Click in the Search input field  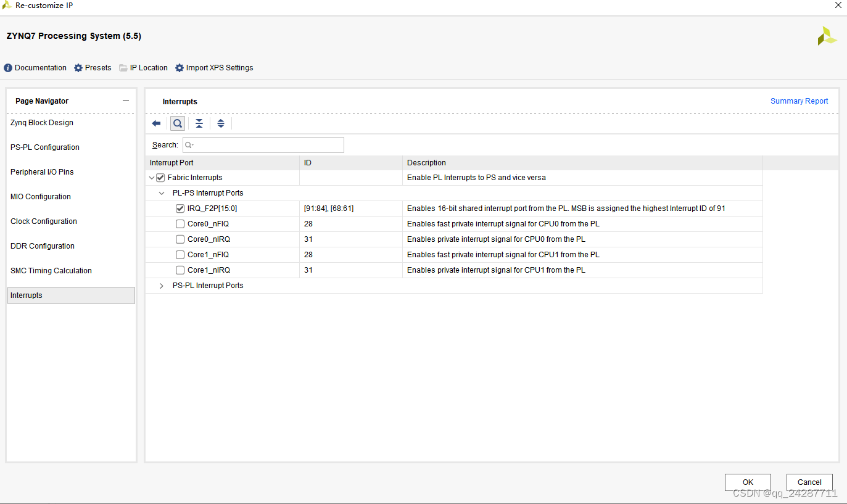tap(263, 145)
